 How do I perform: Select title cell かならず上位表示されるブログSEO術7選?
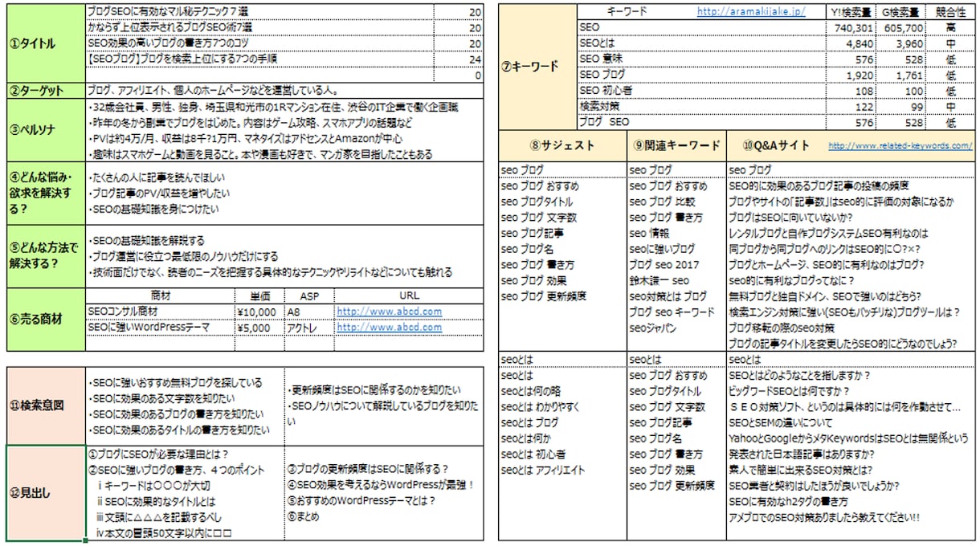click(259, 28)
